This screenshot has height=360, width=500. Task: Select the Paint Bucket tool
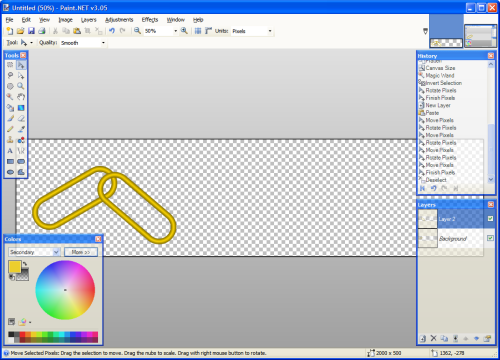(x=10, y=108)
